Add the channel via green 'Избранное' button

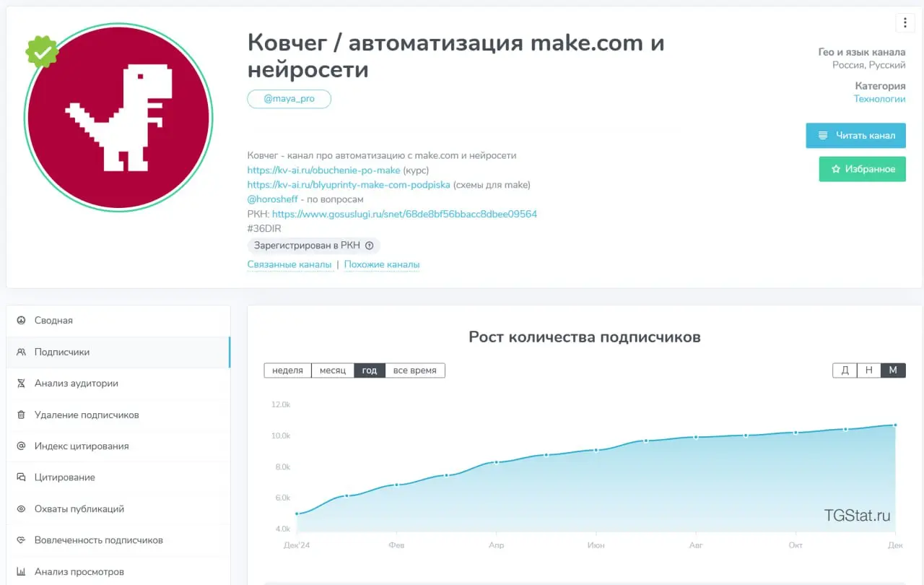tap(862, 169)
